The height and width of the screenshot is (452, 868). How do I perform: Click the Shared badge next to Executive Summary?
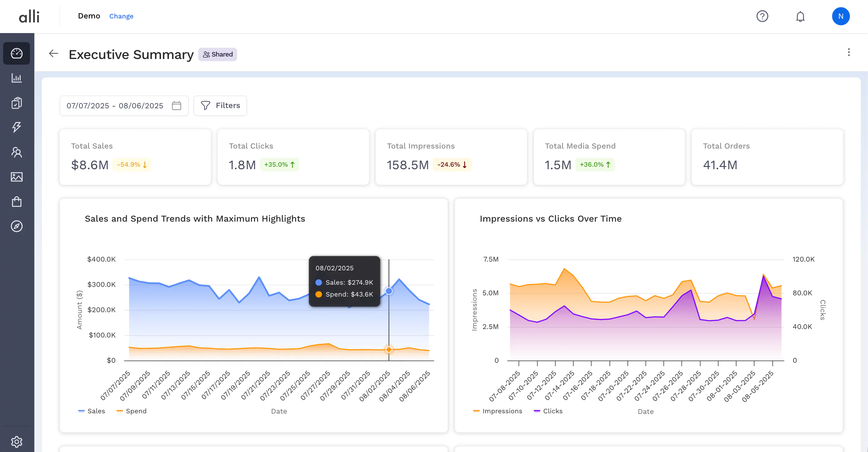217,54
